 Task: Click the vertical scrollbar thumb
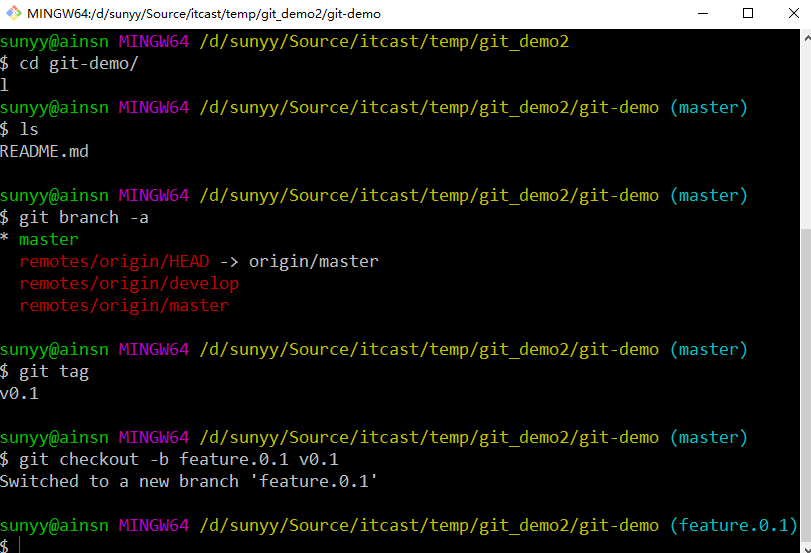pyautogui.click(x=805, y=380)
